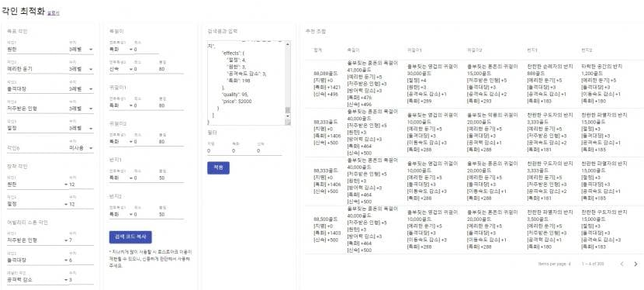644x290 pixels.
Task: Click the 반지1 column header
Action: (533, 50)
